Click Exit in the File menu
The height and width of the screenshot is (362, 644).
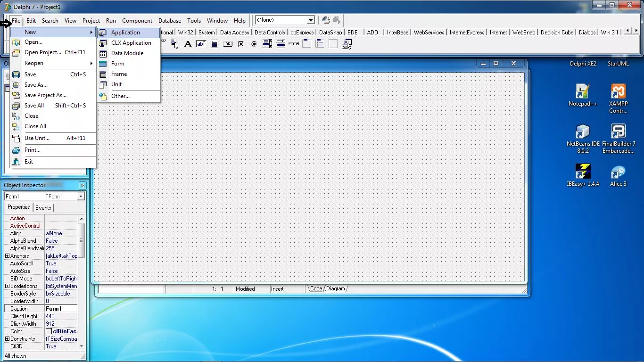[x=53, y=162]
